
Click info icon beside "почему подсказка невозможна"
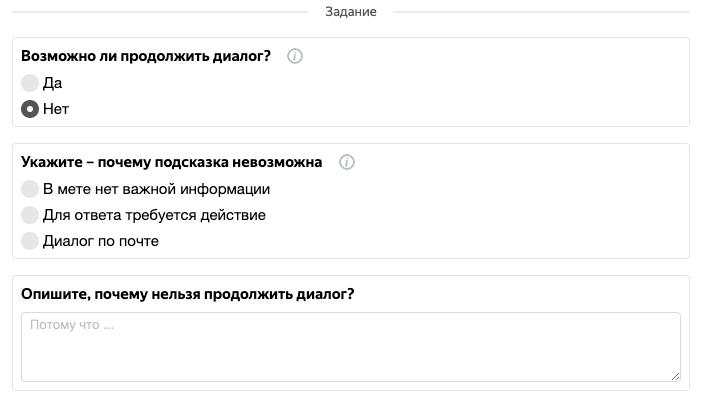(x=347, y=162)
